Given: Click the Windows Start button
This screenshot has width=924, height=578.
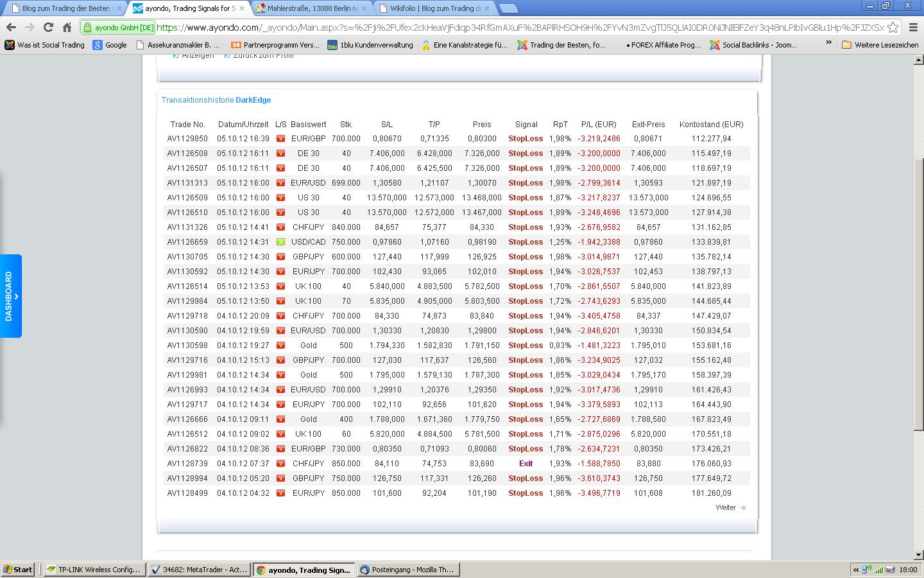Looking at the screenshot, I should pyautogui.click(x=18, y=570).
